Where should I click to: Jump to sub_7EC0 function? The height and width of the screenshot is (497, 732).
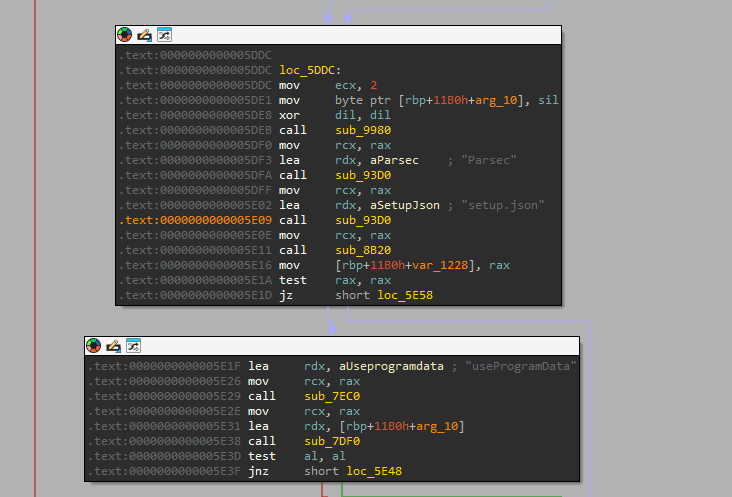tap(332, 396)
